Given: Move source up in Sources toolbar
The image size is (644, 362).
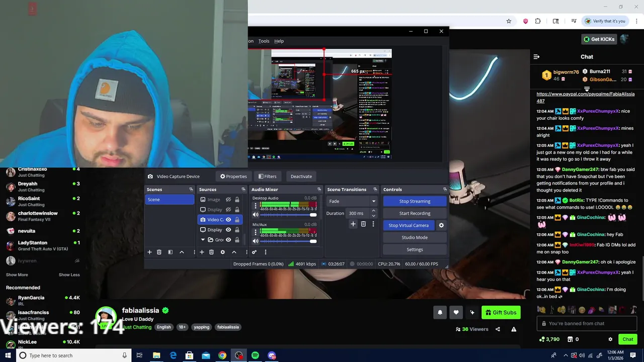Looking at the screenshot, I should pos(234,252).
